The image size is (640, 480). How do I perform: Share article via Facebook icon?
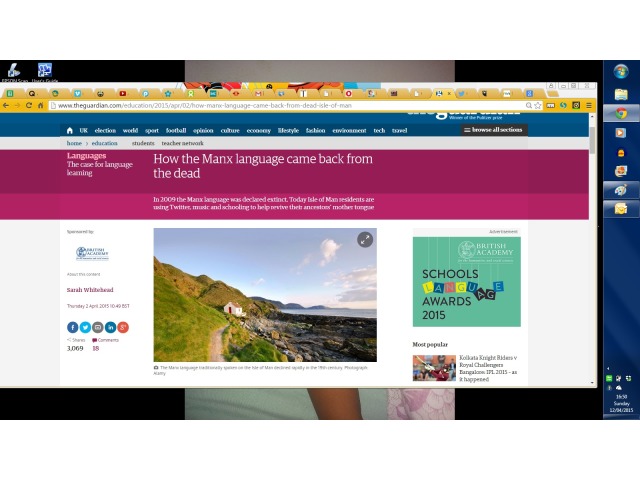click(x=72, y=327)
